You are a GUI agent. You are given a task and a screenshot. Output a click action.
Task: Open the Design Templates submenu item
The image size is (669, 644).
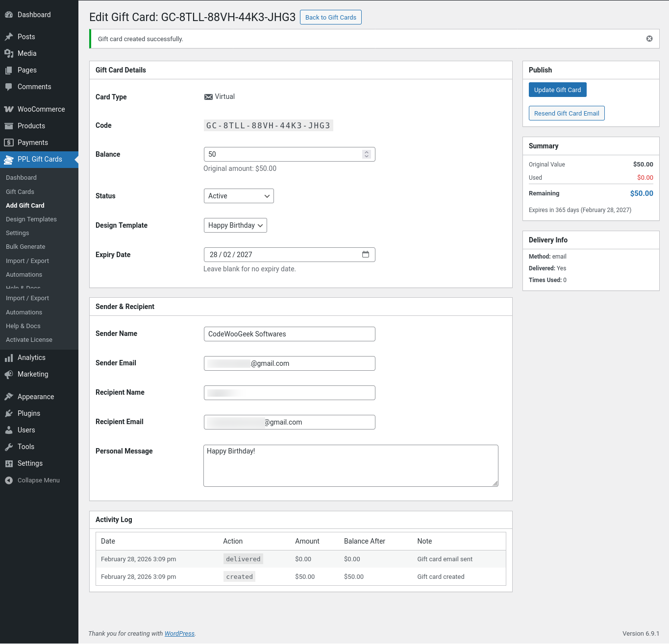coord(31,219)
